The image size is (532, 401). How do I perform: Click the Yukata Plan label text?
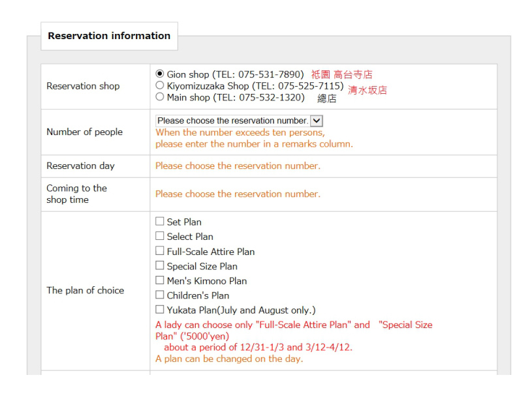point(242,310)
